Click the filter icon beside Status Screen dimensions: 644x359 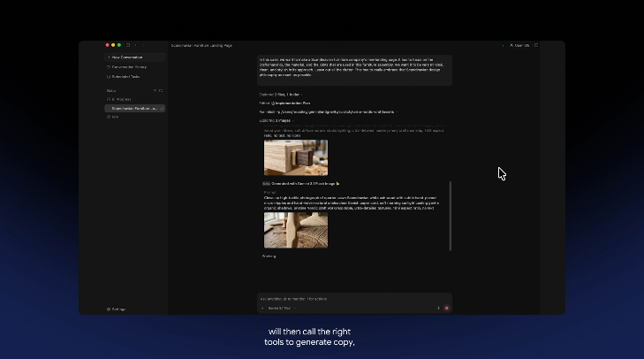(155, 90)
